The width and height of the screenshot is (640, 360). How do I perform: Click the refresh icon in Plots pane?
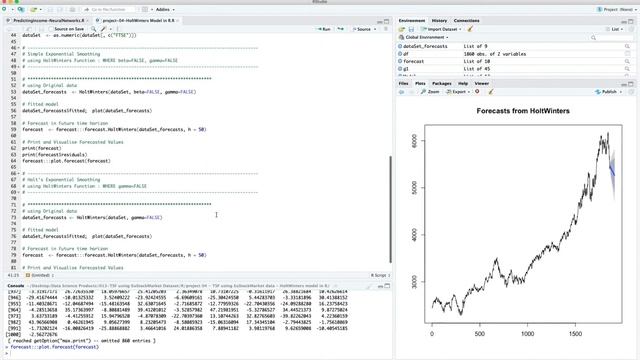631,92
